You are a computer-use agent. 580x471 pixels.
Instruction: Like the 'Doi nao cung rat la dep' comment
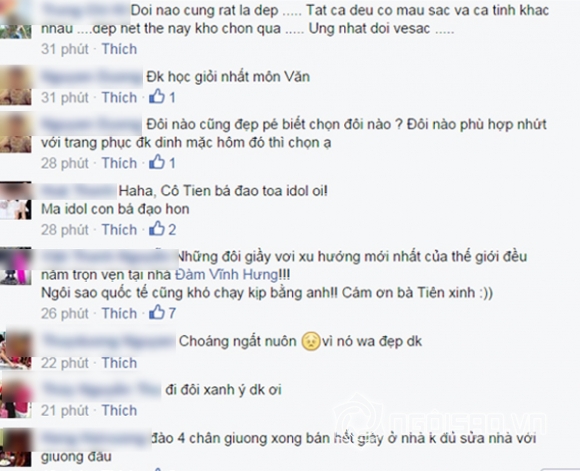pos(119,49)
